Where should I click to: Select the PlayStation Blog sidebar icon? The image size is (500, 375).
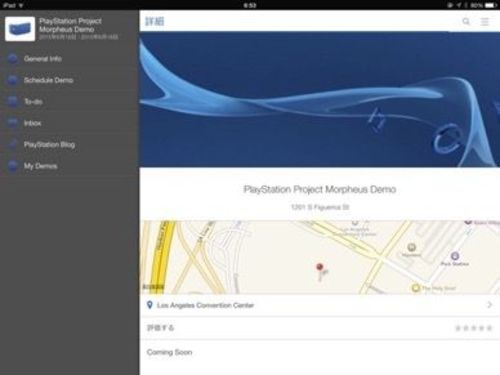pos(13,144)
